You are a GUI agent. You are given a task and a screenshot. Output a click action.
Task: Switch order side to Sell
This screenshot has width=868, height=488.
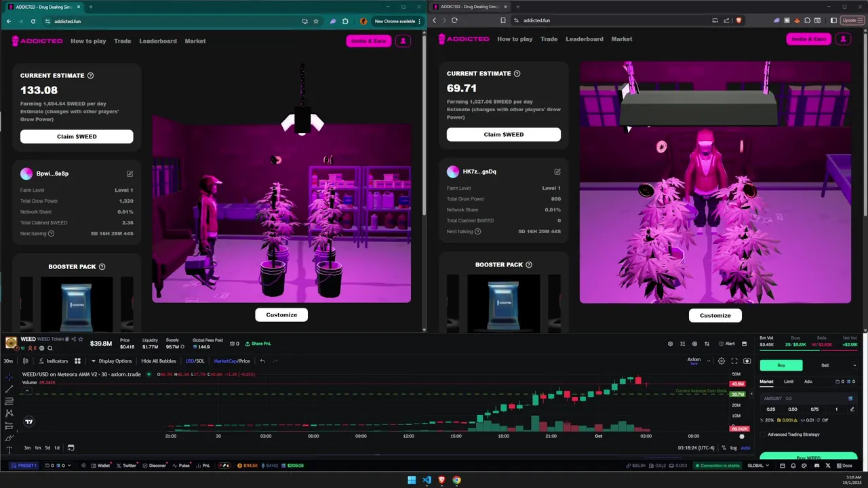[825, 365]
